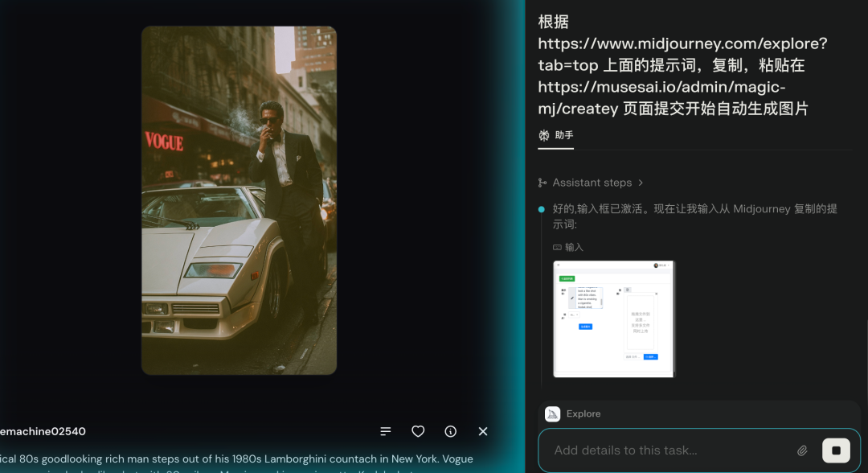The image size is (868, 473).
Task: Click the chevron after Assistant steps
Action: coord(641,183)
